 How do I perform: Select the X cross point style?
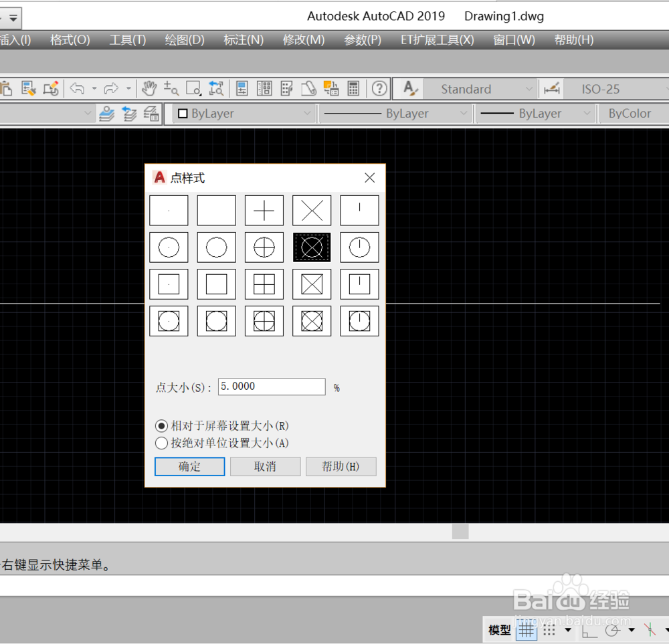pyautogui.click(x=312, y=211)
